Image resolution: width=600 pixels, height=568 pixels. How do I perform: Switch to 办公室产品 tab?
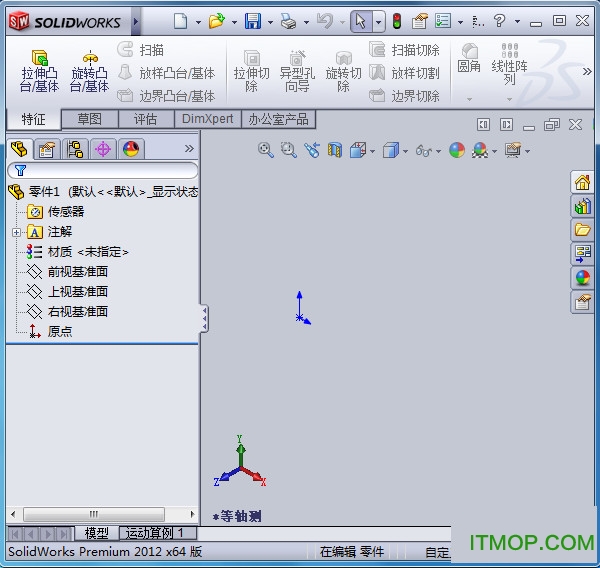[x=278, y=119]
